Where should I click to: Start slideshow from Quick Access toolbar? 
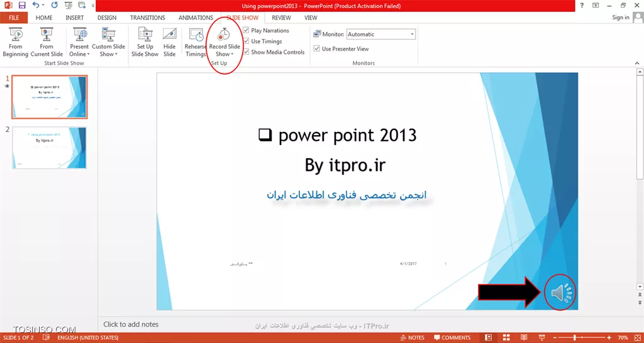tap(69, 6)
